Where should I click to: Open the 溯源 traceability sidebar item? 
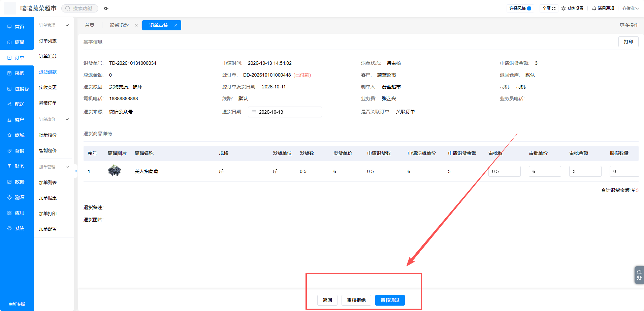(17, 197)
